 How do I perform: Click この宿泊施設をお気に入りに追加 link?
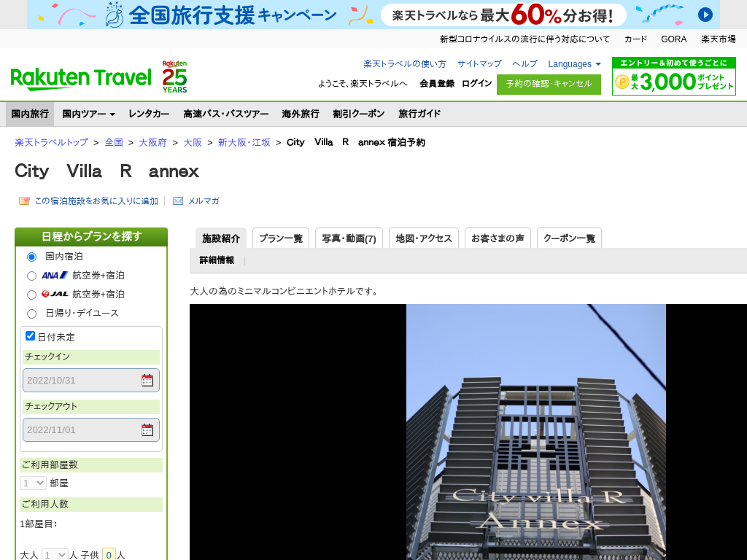(x=96, y=201)
